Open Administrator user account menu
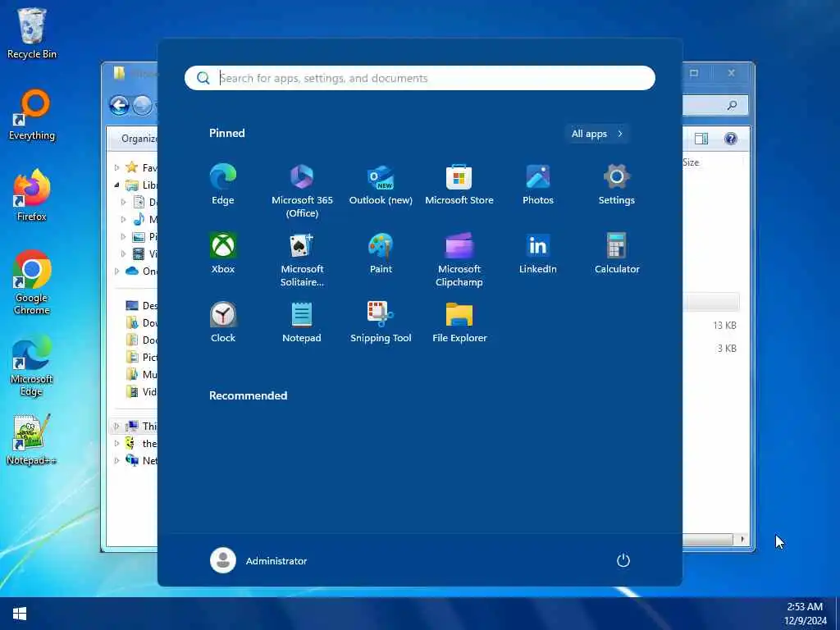Image resolution: width=840 pixels, height=630 pixels. [258, 560]
